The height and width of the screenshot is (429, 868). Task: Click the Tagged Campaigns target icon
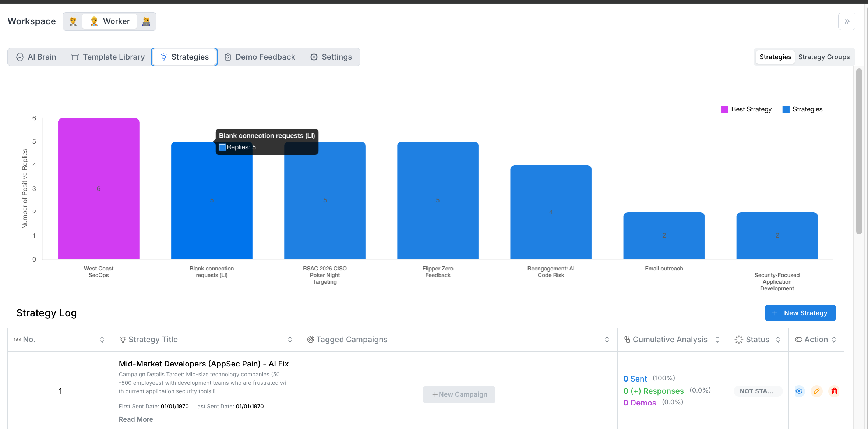pos(311,340)
